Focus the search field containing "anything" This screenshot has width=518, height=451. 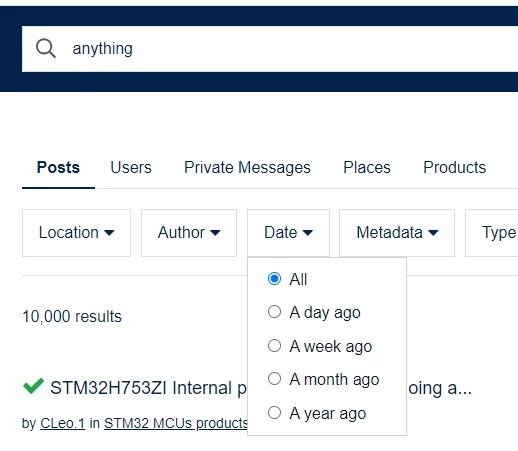270,49
